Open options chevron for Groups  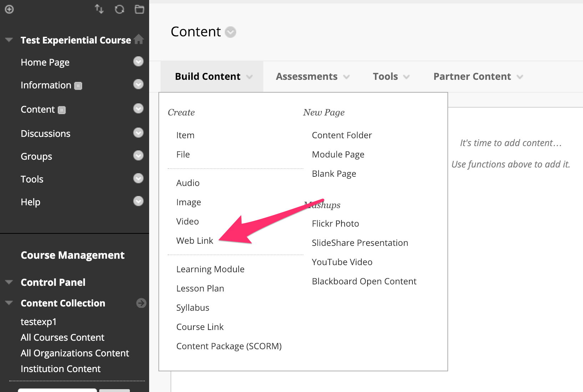(x=138, y=155)
